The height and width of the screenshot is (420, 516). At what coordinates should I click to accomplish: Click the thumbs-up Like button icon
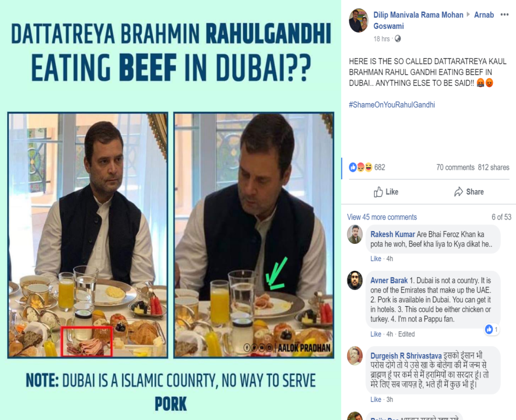[378, 192]
